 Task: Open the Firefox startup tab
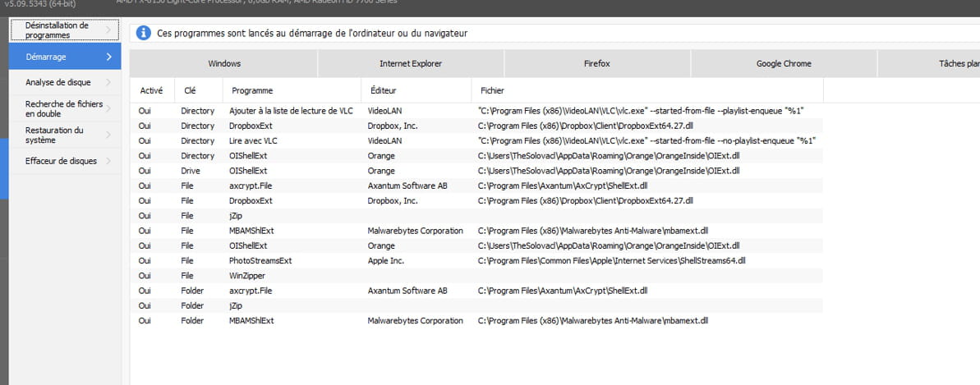(597, 63)
